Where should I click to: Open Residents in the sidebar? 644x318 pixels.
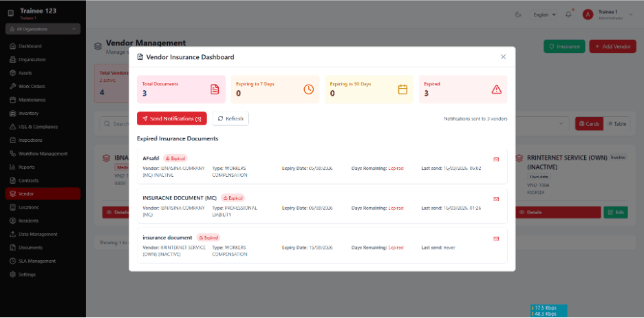coord(43,221)
